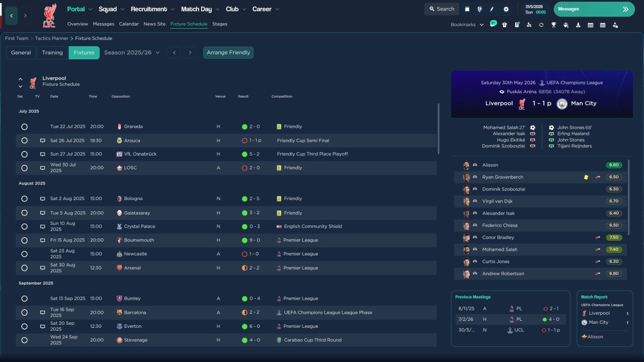Open the Search button
The image size is (644, 362).
click(x=442, y=9)
